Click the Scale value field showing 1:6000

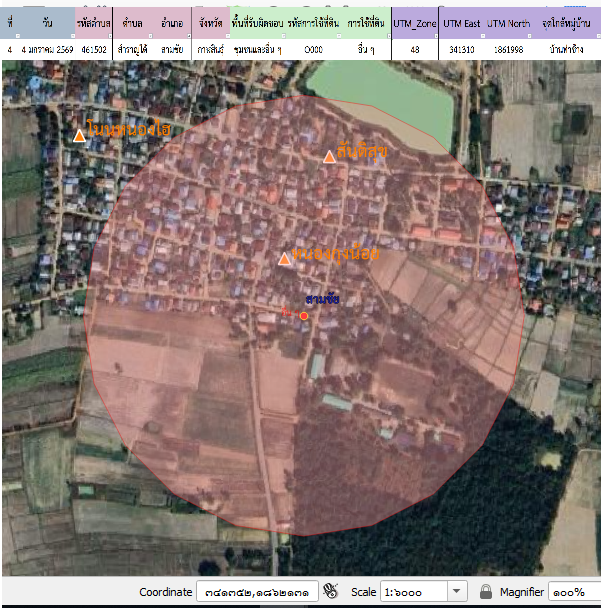click(x=413, y=592)
